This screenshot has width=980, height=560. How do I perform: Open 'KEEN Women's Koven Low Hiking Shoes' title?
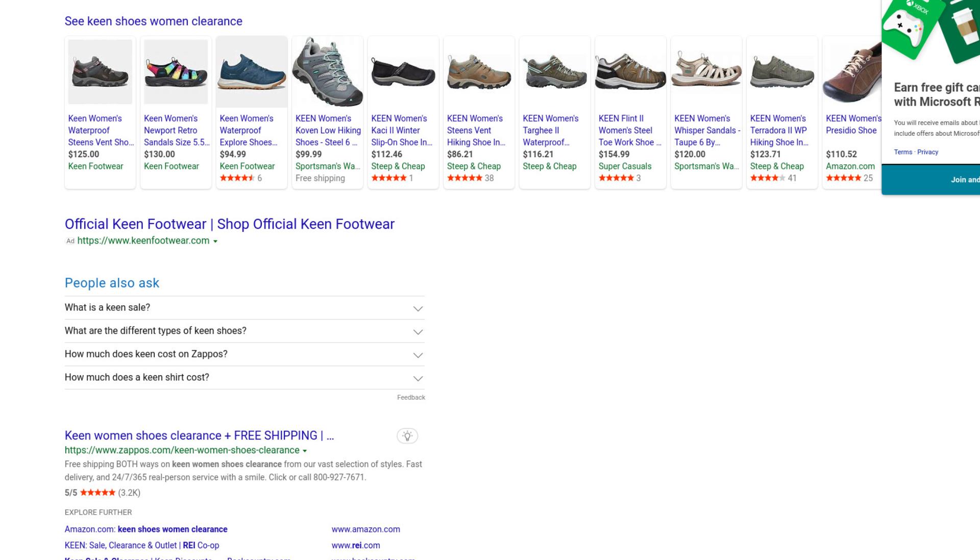coord(328,131)
